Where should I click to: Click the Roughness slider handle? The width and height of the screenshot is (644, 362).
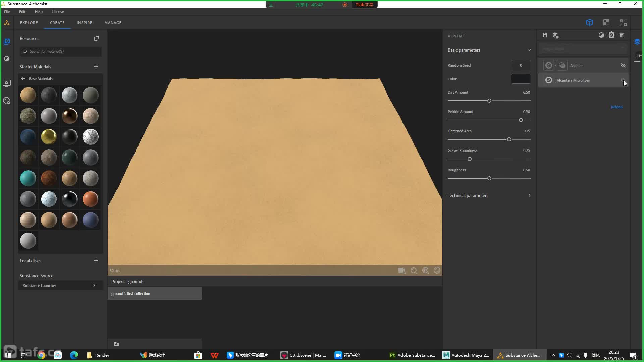tap(489, 178)
